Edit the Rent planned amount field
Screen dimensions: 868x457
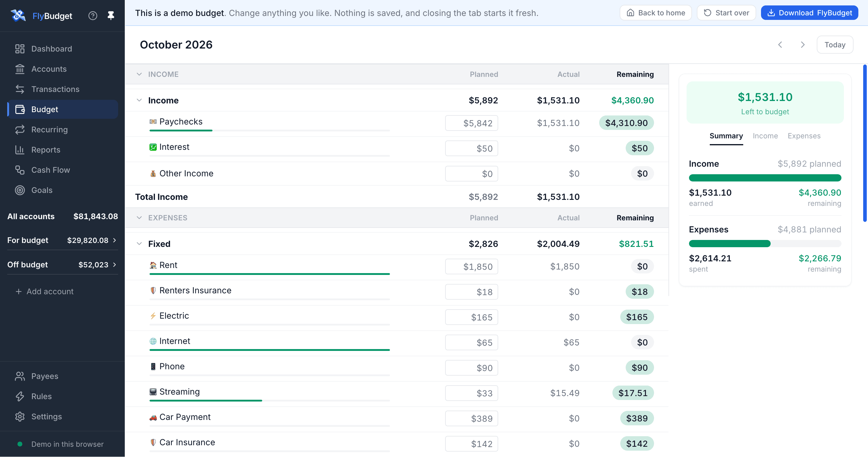(471, 266)
